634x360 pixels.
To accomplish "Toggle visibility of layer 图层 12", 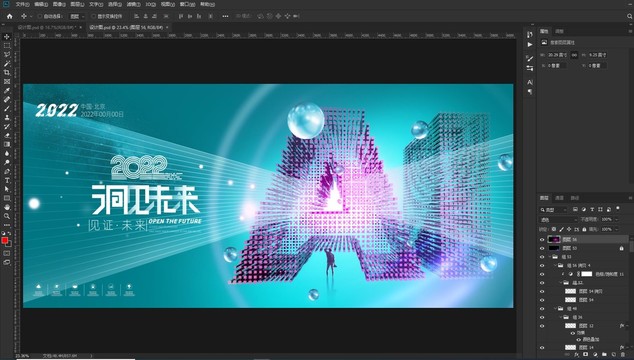I will click(542, 326).
